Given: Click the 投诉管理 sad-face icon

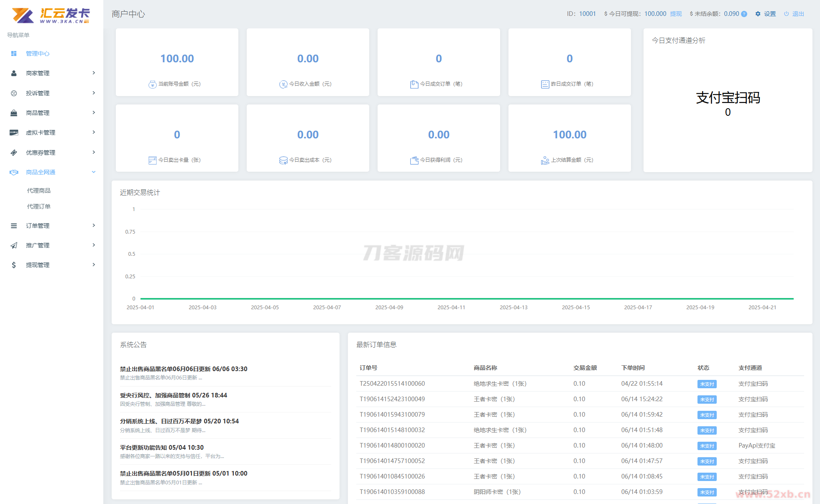Looking at the screenshot, I should [x=14, y=93].
